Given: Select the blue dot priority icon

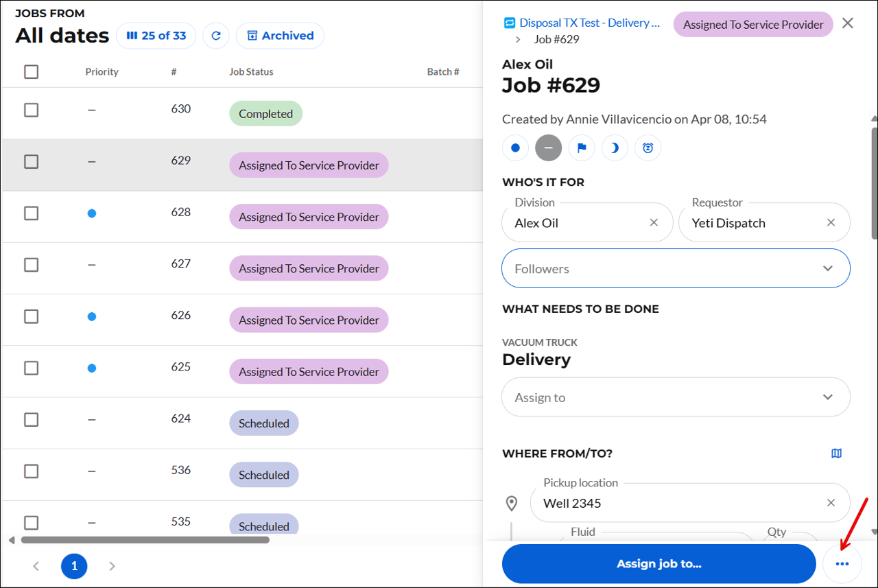Looking at the screenshot, I should 515,148.
